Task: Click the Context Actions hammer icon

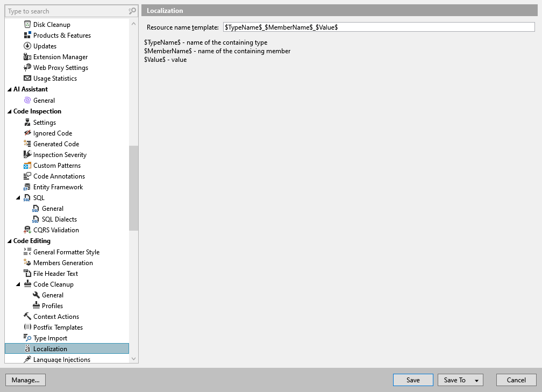Action: pyautogui.click(x=27, y=316)
